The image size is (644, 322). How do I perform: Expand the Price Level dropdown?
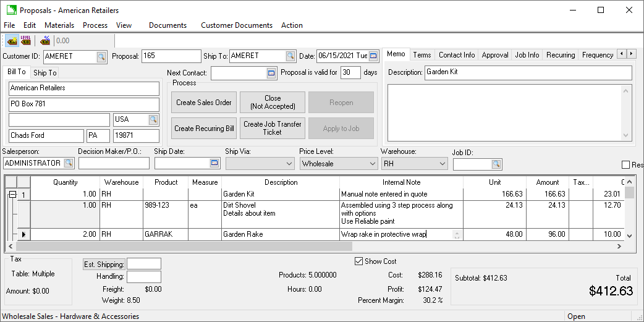[x=371, y=164]
